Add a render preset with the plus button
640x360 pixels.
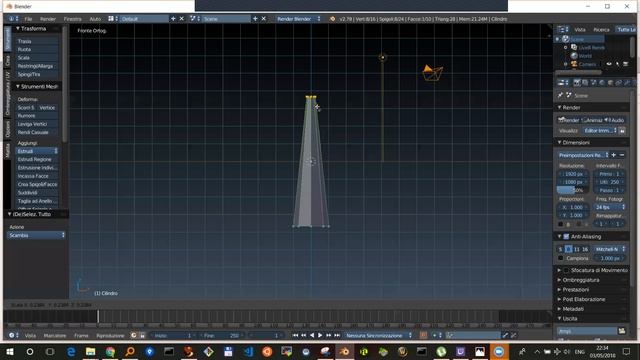pyautogui.click(x=613, y=155)
